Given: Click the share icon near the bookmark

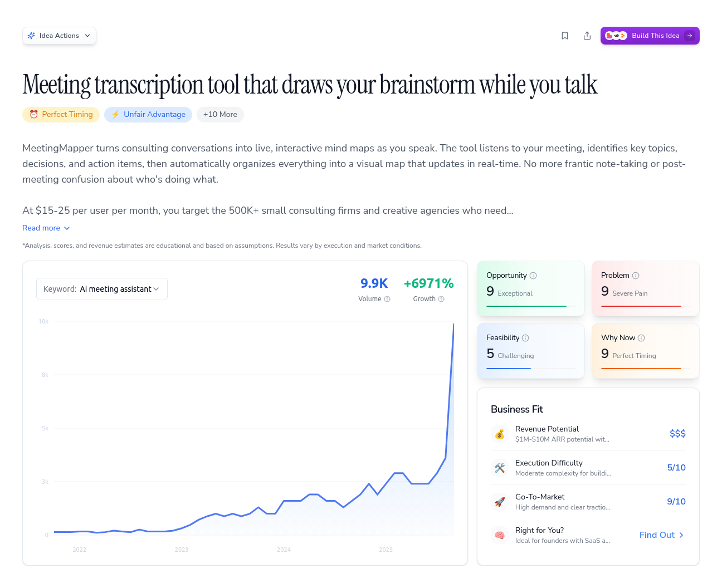Looking at the screenshot, I should point(587,35).
